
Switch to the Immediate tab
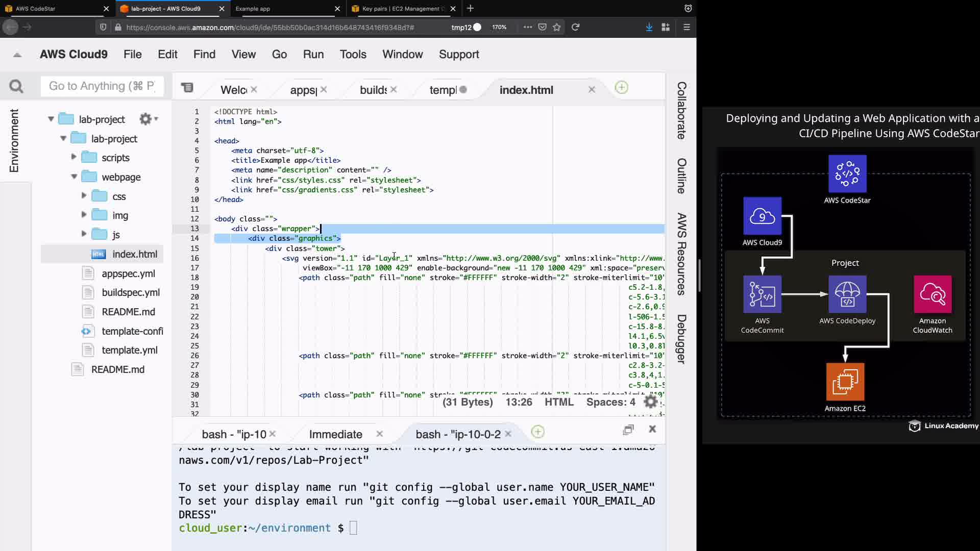tap(335, 434)
